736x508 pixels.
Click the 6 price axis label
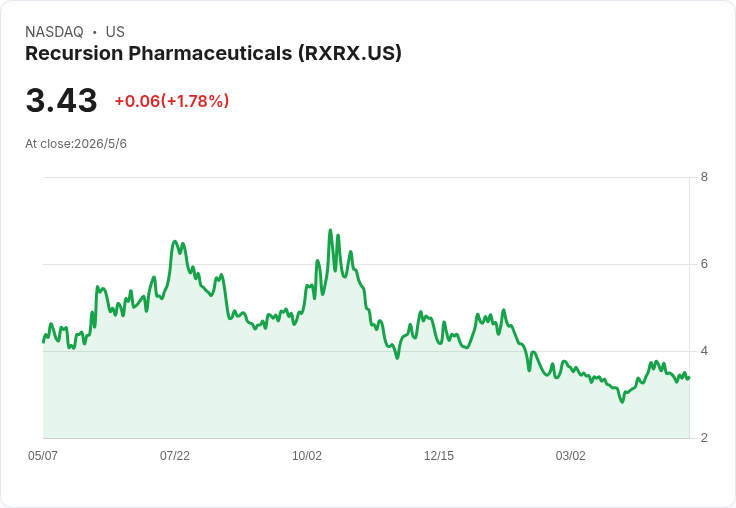coord(704,264)
